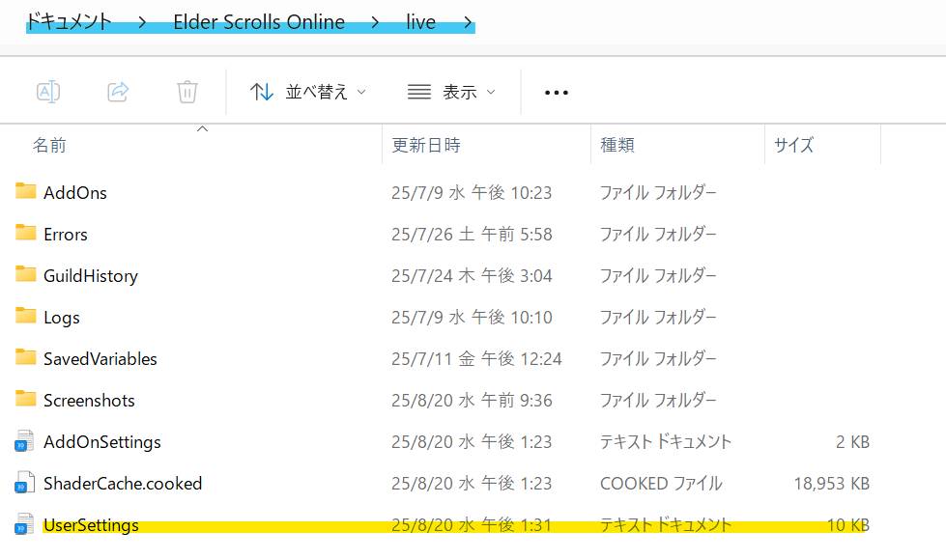Click the date 25/7/9 水 午後 10:23
The height and width of the screenshot is (560, 946).
[x=472, y=193]
